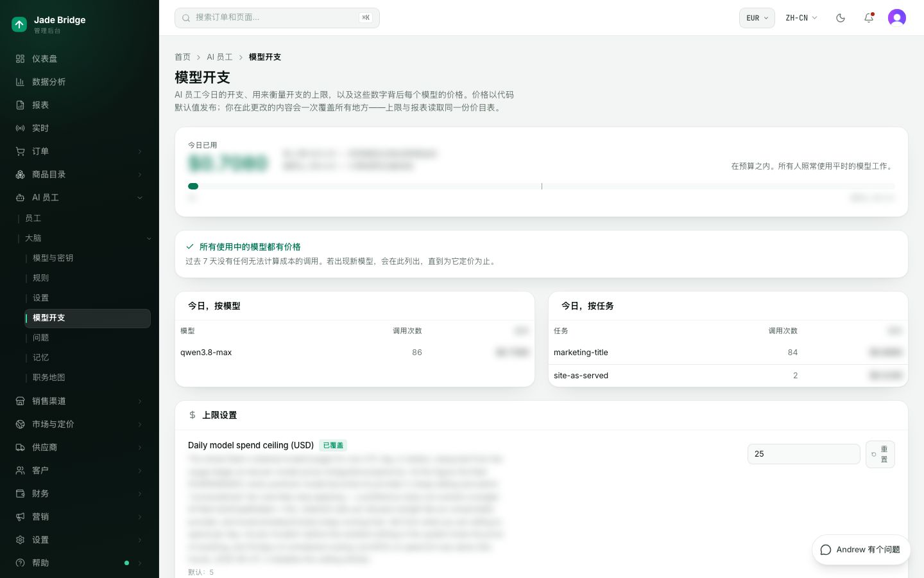Go to 首页 breadcrumb link

point(183,57)
